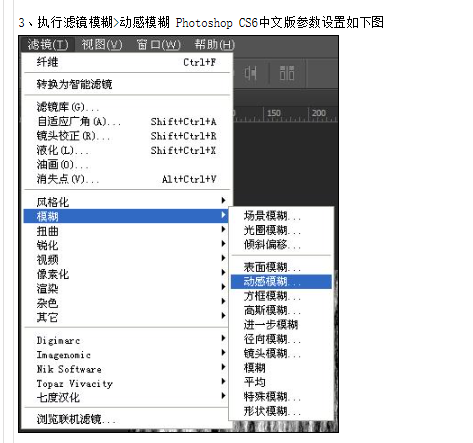Select 方框模糊... box blur
Image resolution: width=473 pixels, height=443 pixels.
point(281,296)
